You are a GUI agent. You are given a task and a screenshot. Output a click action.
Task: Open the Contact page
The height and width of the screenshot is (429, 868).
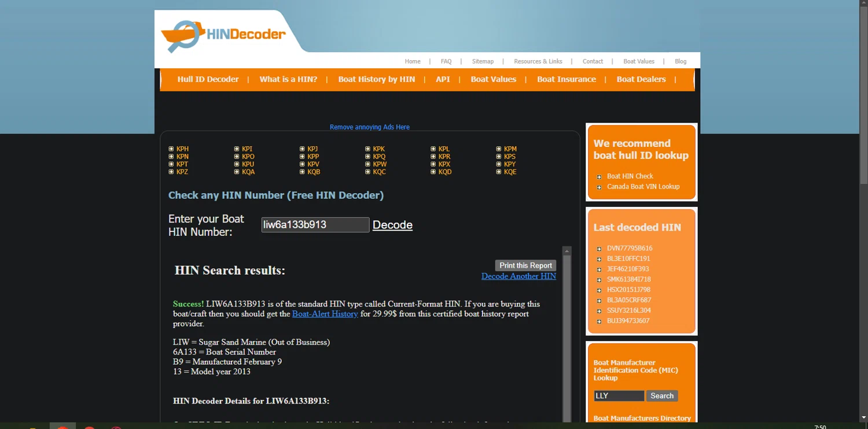pyautogui.click(x=593, y=61)
